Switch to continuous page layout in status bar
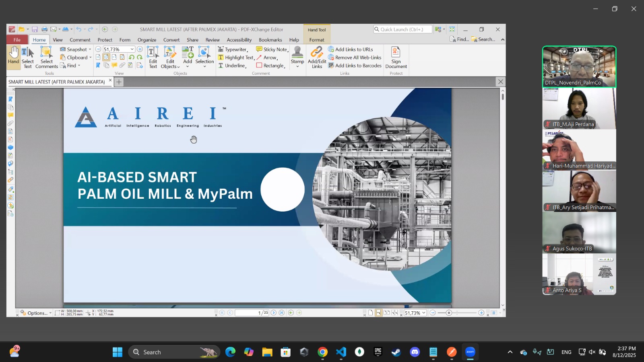The image size is (644, 362). pyautogui.click(x=378, y=313)
